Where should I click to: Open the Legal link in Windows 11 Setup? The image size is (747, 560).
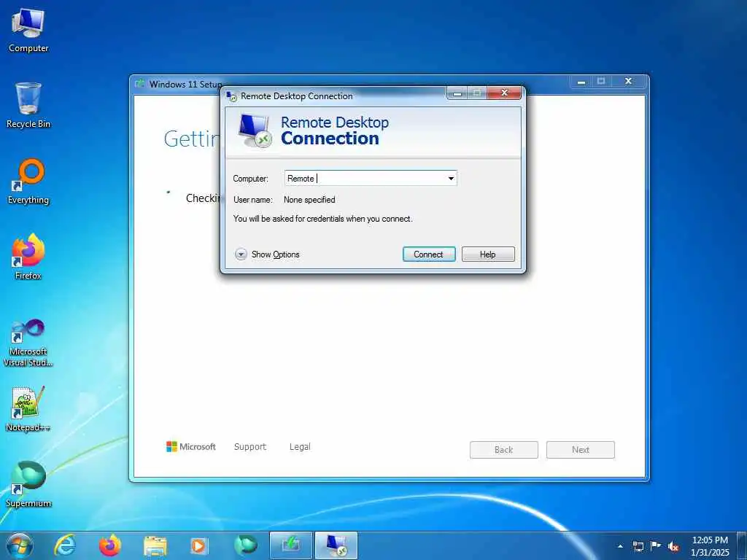pos(300,447)
